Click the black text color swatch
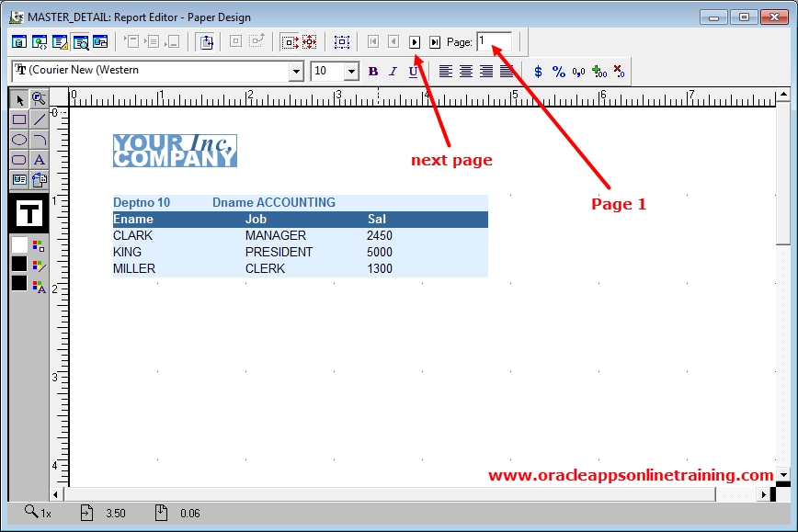This screenshot has width=798, height=532. pos(19,283)
